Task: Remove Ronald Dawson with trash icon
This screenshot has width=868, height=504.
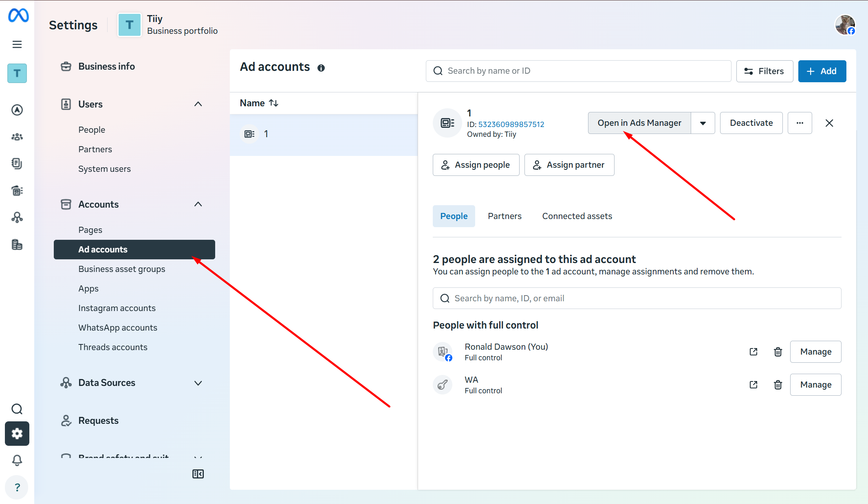Action: point(778,352)
